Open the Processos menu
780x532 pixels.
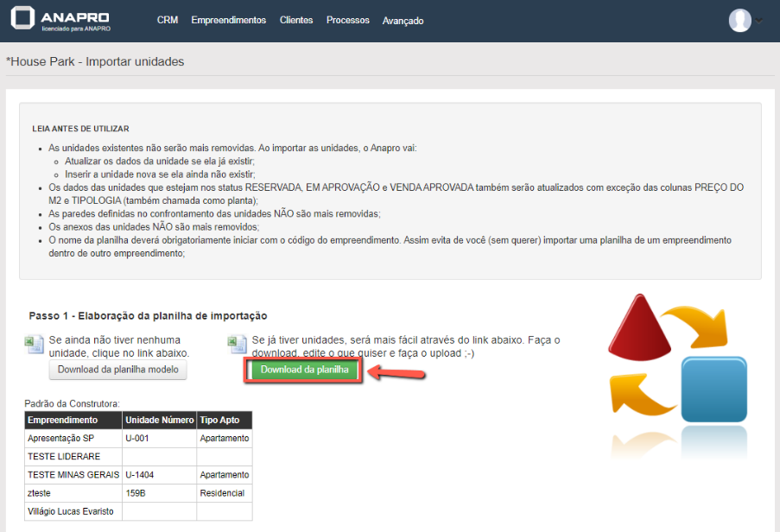348,21
